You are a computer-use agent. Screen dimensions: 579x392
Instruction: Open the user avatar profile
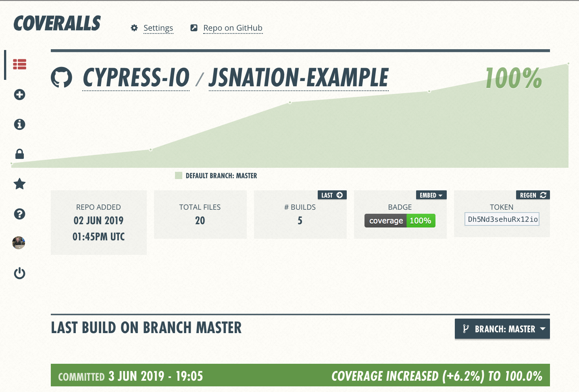(x=19, y=243)
